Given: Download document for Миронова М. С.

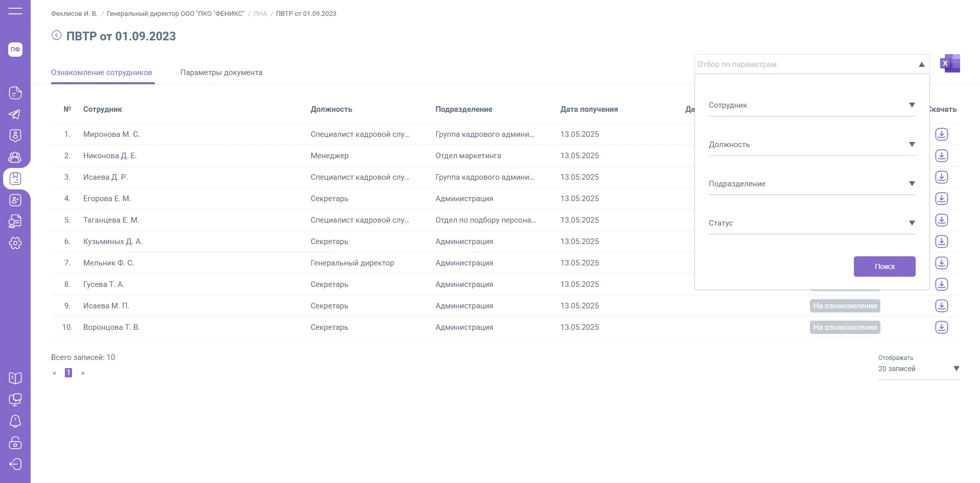Looking at the screenshot, I should point(941,134).
